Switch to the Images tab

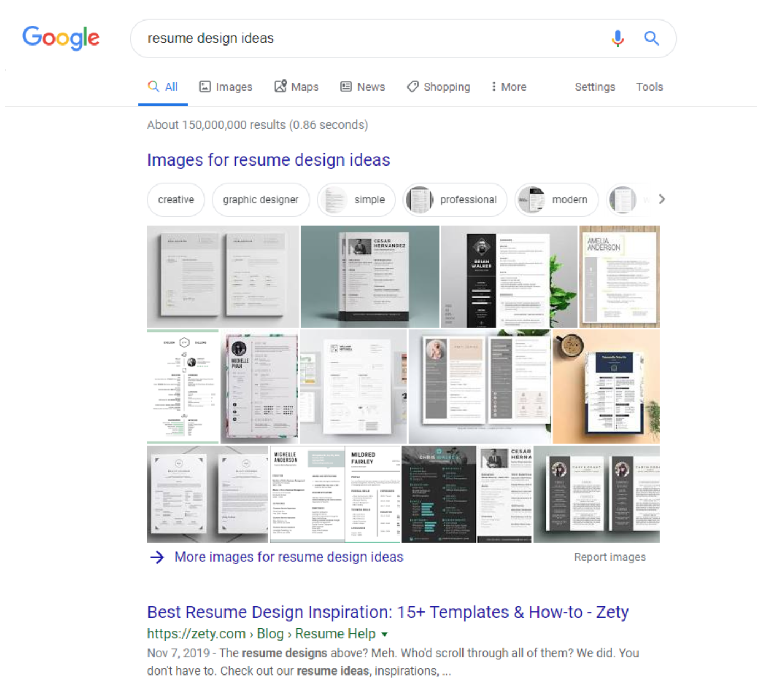tap(226, 87)
